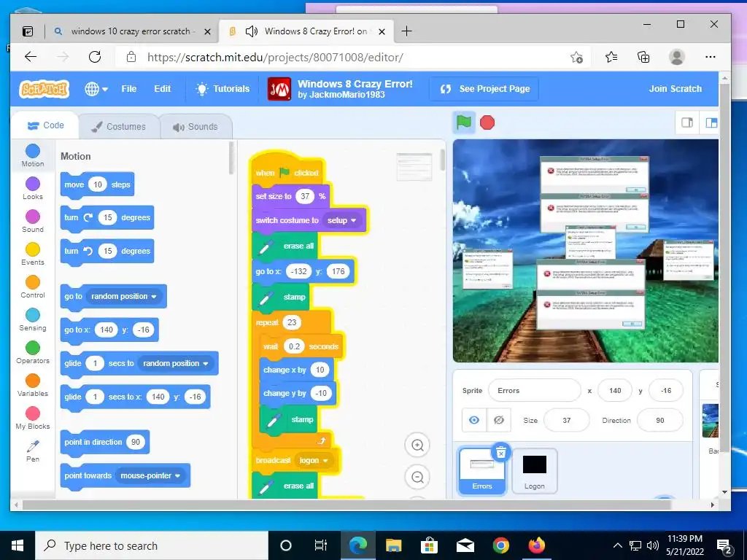Click the repeat count value 23

[x=292, y=322]
